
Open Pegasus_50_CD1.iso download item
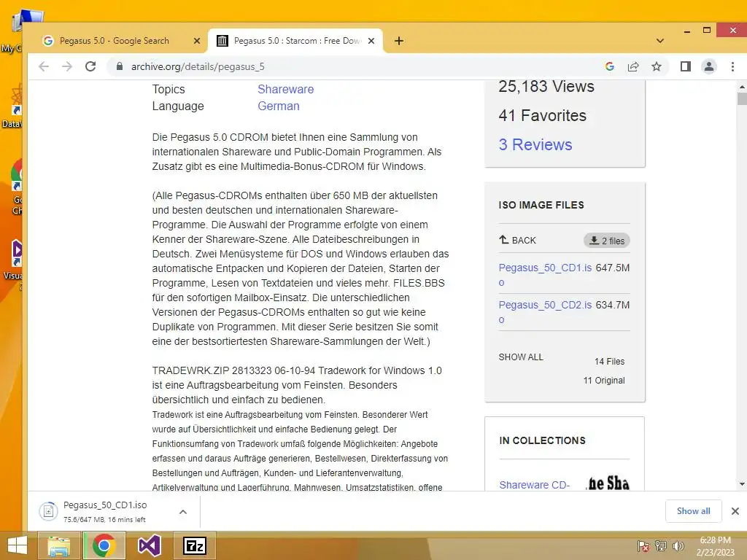pos(105,511)
